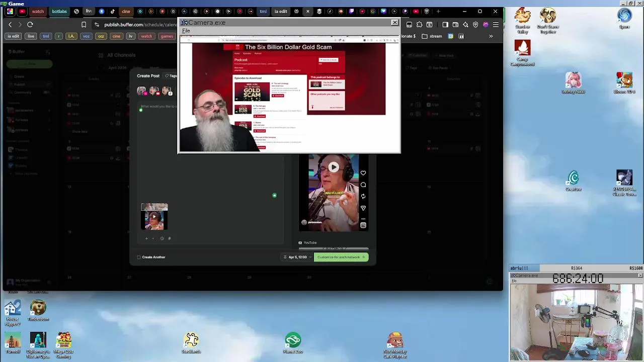Switch to the ia edit browser tab
644x362 pixels.
[281, 11]
